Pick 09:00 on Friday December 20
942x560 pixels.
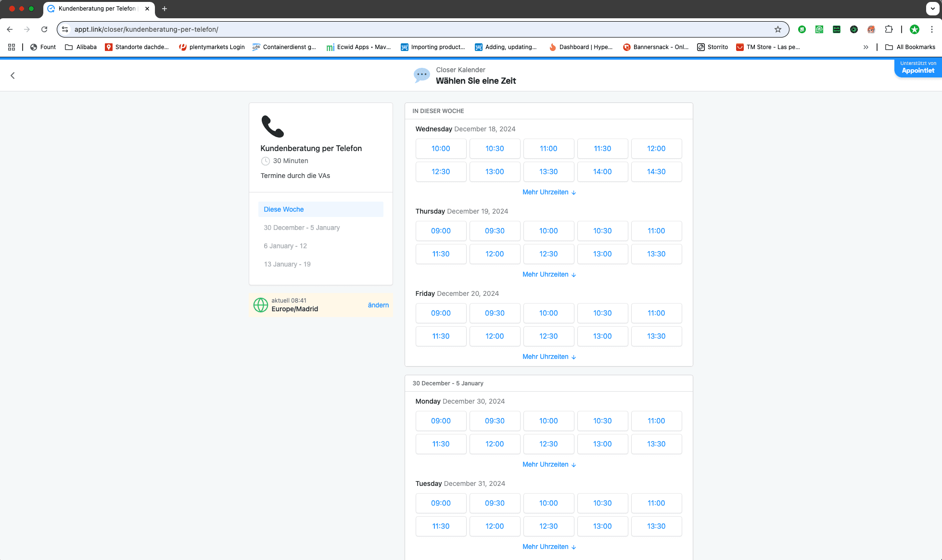click(x=441, y=313)
